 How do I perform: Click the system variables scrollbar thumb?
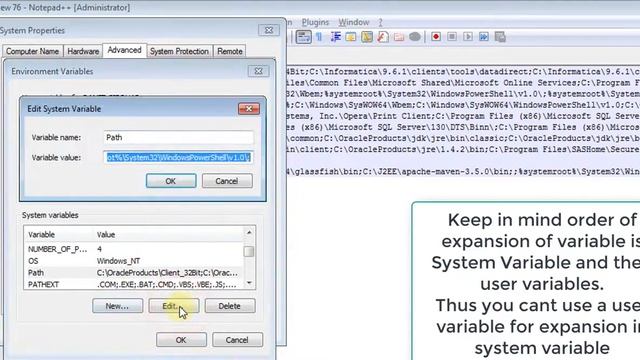[249, 251]
